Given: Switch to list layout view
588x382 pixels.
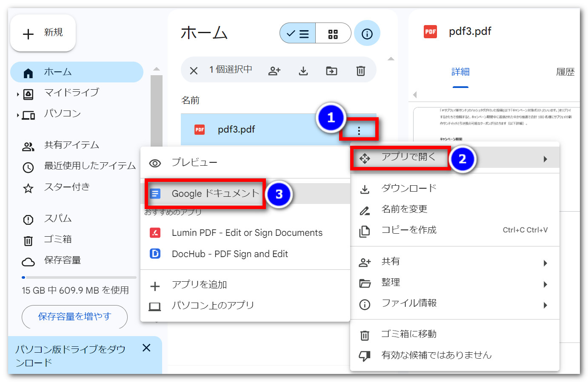Looking at the screenshot, I should pyautogui.click(x=298, y=34).
